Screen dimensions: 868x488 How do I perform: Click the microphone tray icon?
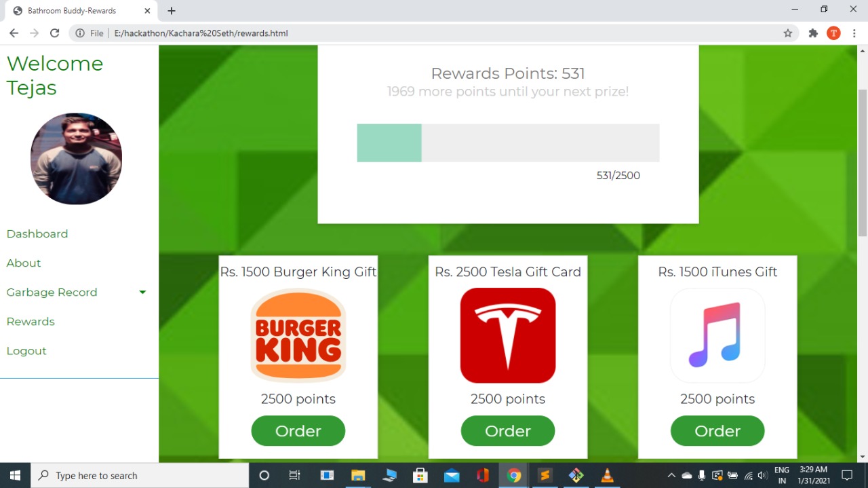[702, 475]
